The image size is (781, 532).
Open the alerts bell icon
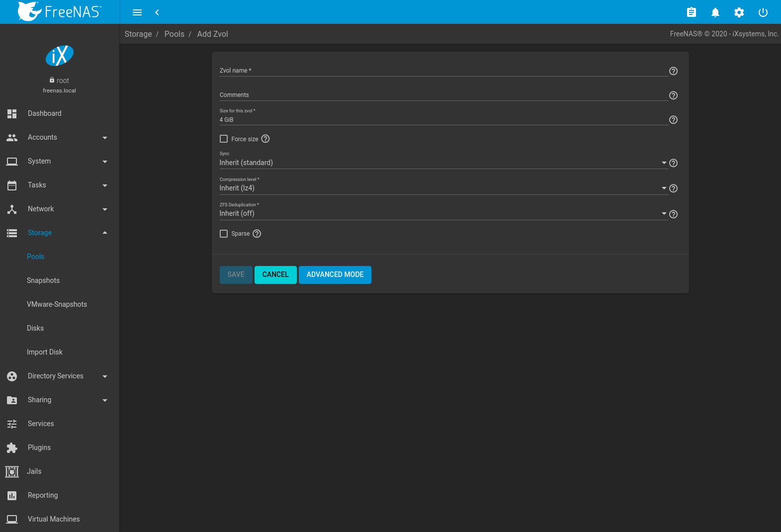715,12
